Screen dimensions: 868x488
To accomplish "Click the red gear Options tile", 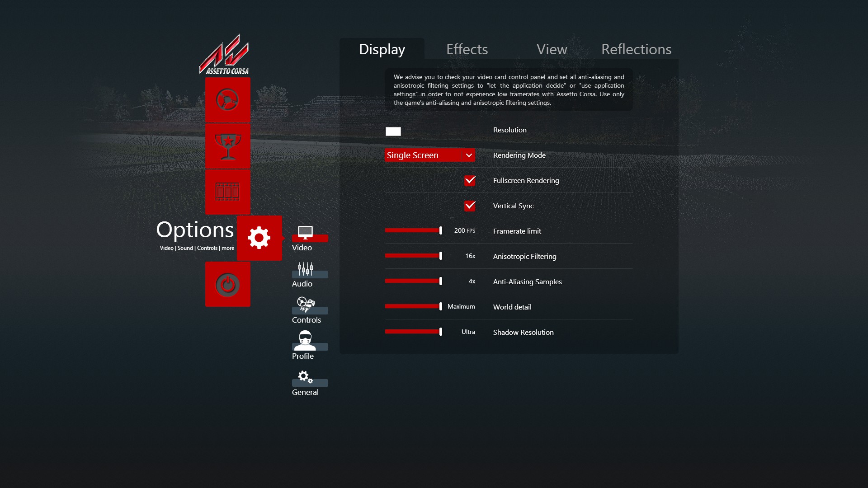I will 259,238.
